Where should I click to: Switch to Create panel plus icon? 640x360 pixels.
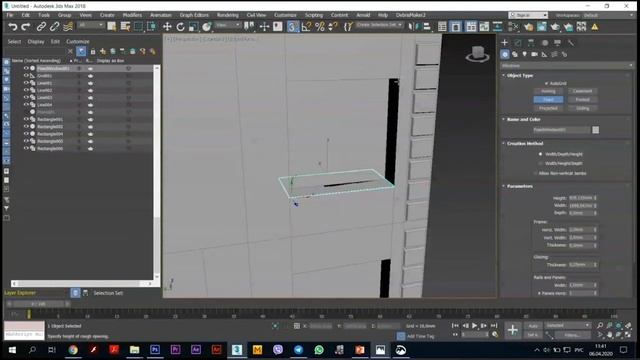pos(504,42)
